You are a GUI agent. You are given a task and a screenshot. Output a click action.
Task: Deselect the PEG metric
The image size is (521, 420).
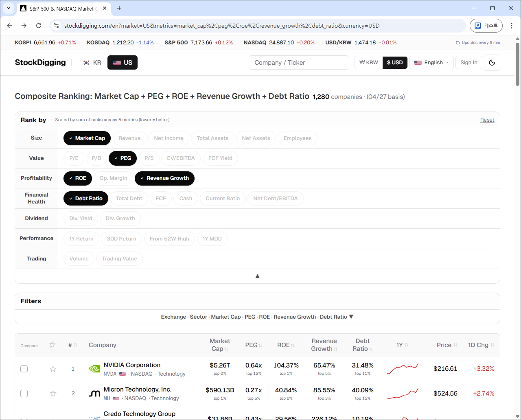pyautogui.click(x=123, y=158)
